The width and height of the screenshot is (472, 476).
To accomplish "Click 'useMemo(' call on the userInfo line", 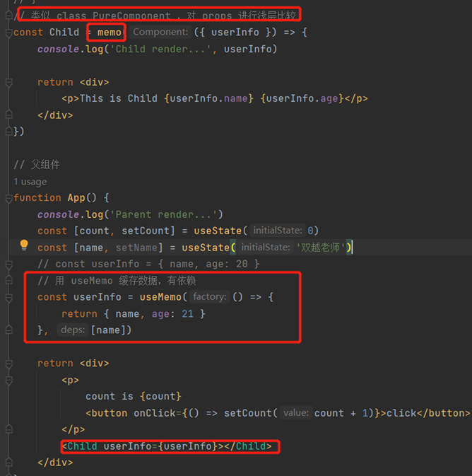I will pos(163,297).
